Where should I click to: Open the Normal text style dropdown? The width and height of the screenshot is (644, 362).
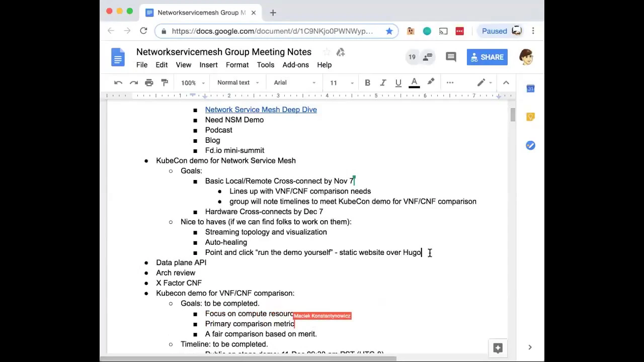pyautogui.click(x=238, y=82)
